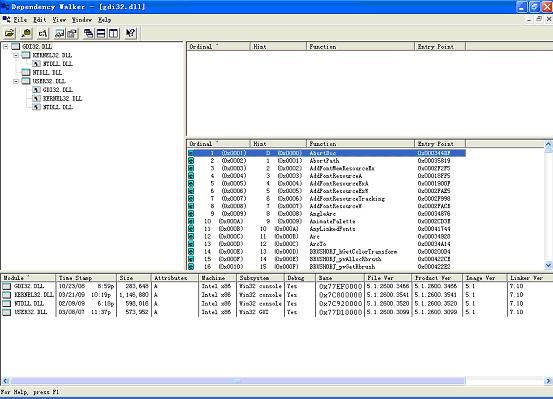The image size is (553, 399).
Task: Toggle full paths display (c:\ icon)
Action: point(43,34)
